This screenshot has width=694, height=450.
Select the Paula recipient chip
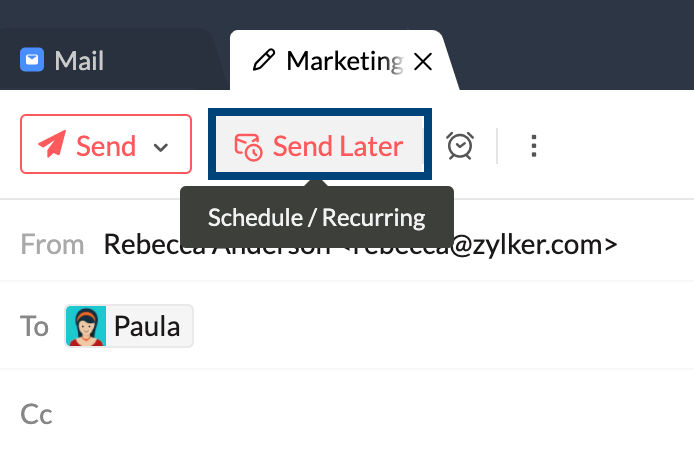tap(129, 326)
